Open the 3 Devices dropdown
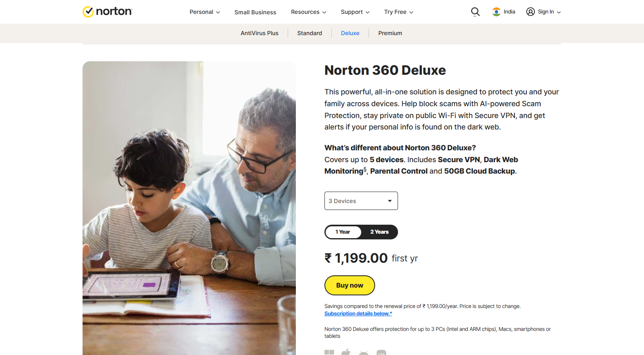The height and width of the screenshot is (355, 644). click(x=361, y=201)
